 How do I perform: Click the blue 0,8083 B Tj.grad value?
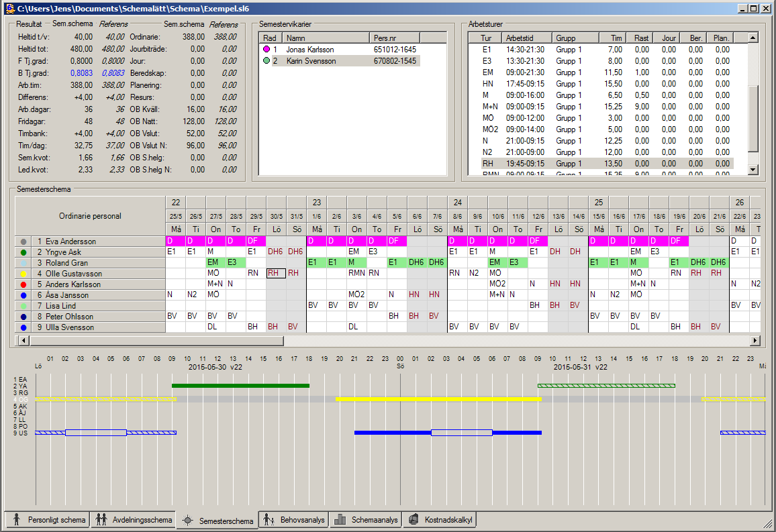coord(81,73)
